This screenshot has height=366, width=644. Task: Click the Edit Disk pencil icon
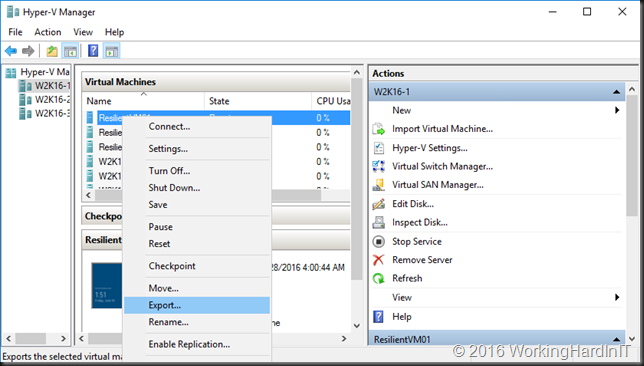pyautogui.click(x=378, y=204)
